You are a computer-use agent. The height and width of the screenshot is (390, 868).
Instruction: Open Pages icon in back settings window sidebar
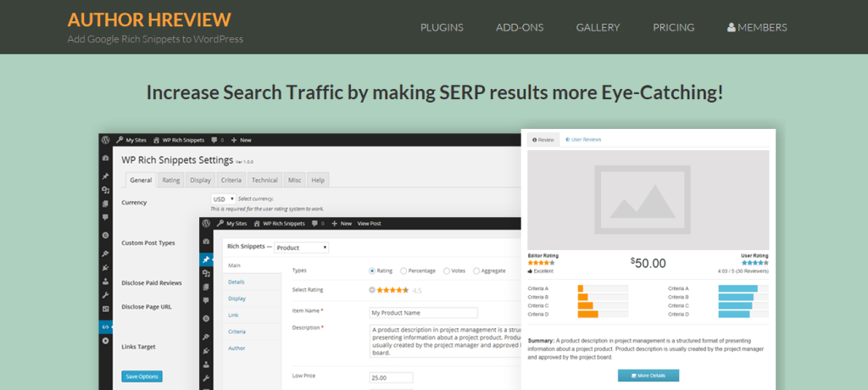(x=106, y=203)
